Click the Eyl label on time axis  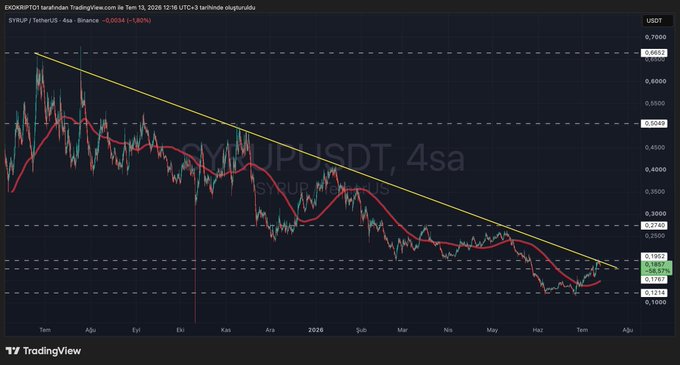click(136, 330)
